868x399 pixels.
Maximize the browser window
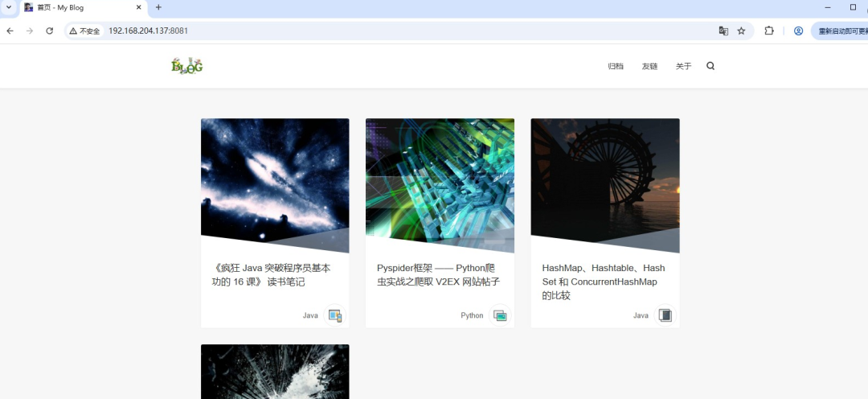point(853,7)
